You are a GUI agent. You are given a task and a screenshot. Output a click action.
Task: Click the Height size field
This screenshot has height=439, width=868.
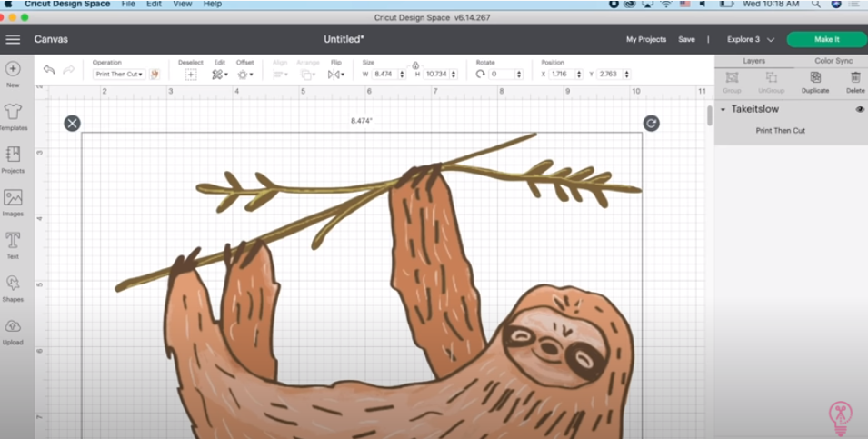(436, 75)
